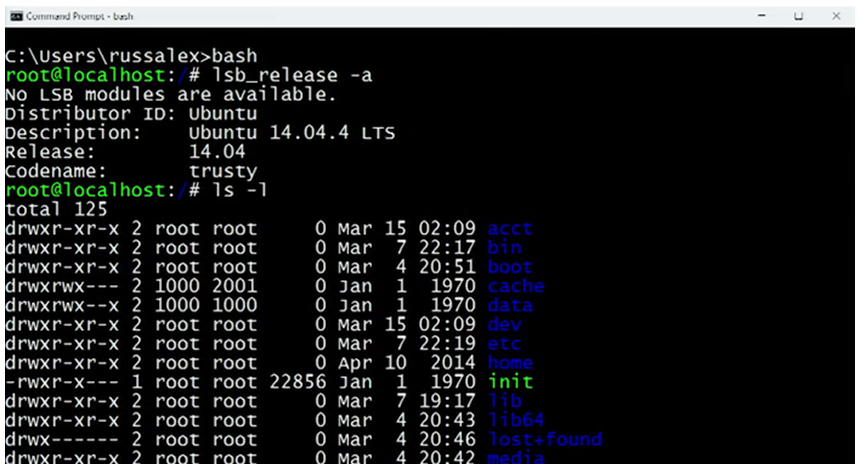
Task: Select the 'bin' directory entry
Action: point(504,248)
